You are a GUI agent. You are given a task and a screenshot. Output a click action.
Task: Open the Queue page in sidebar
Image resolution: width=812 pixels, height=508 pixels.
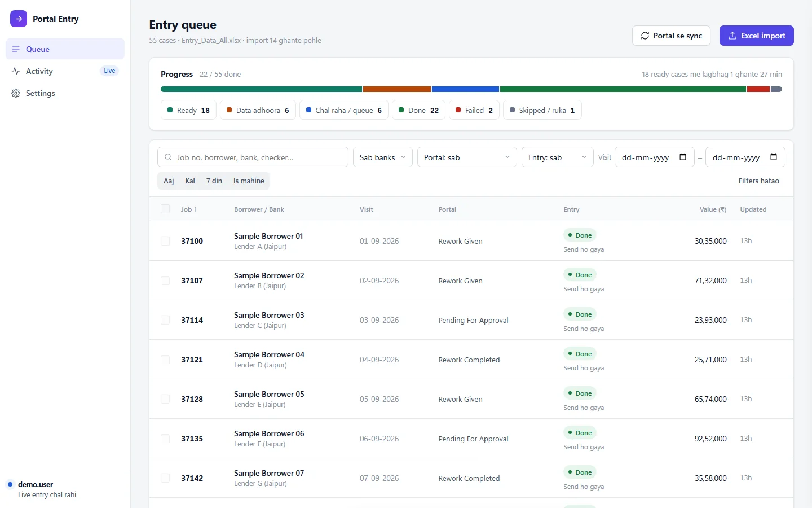click(x=65, y=49)
